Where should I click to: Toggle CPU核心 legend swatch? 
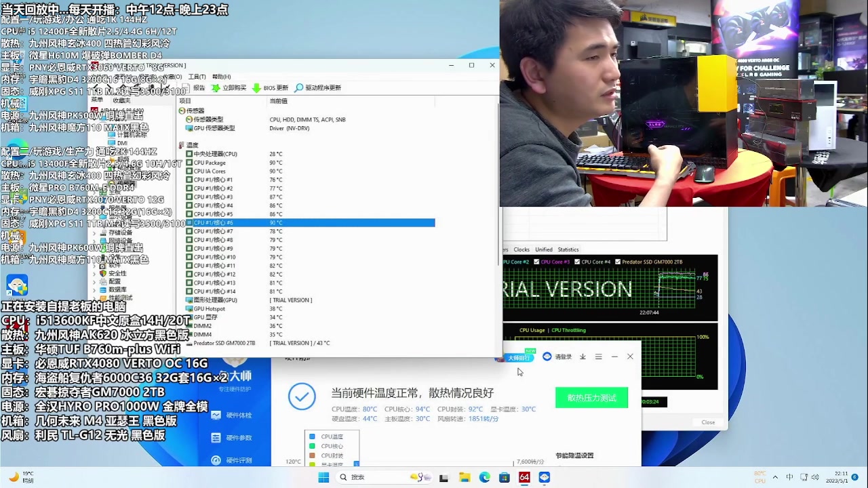click(312, 447)
